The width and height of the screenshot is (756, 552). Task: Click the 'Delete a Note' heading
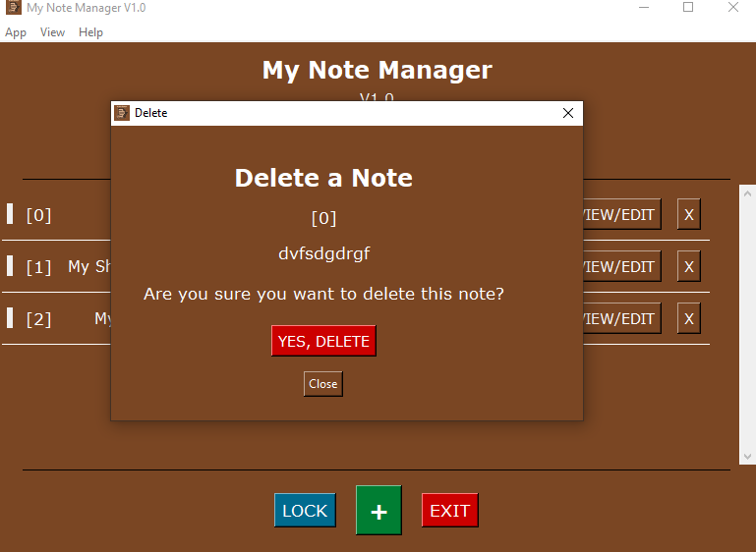tap(323, 178)
